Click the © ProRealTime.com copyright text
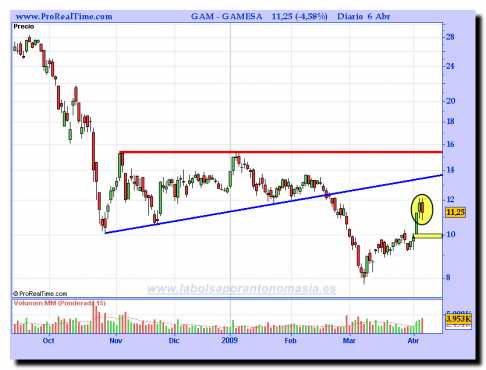This screenshot has width=486, height=370. click(40, 294)
